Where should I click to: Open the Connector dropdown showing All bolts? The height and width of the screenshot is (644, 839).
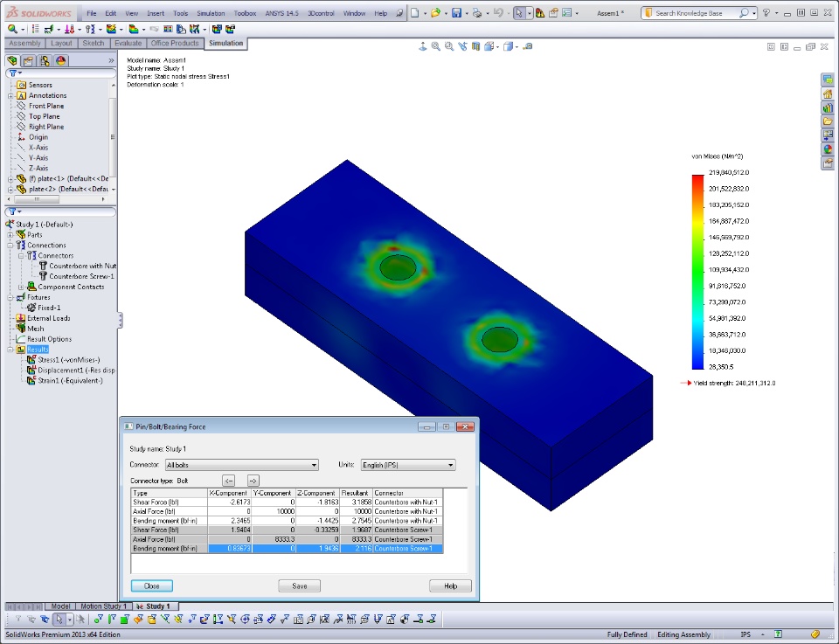(242, 465)
